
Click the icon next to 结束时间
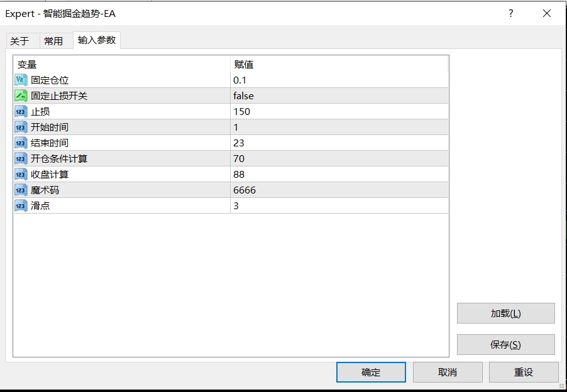[21, 143]
